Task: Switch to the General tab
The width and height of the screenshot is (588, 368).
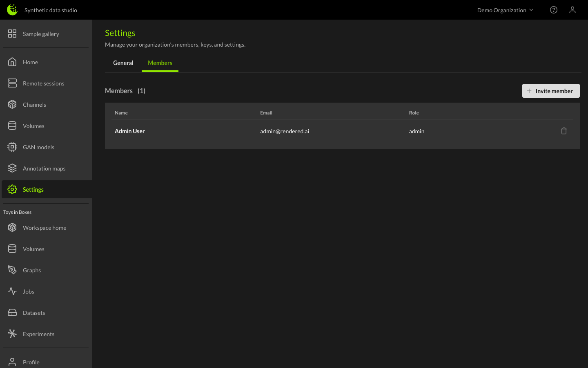Action: pos(123,63)
